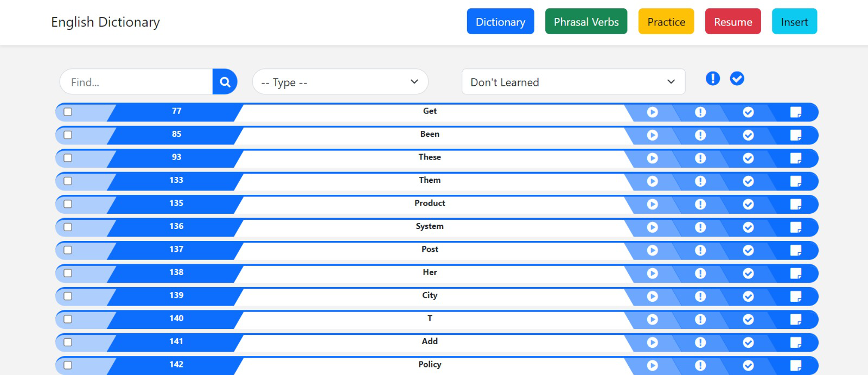Click the exclamation icon in Been row

point(700,135)
